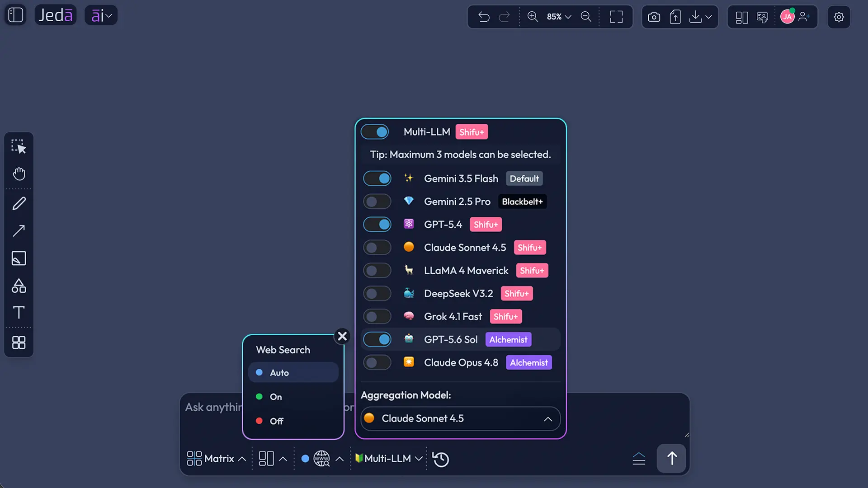
Task: Open the shapes tool
Action: click(x=19, y=286)
